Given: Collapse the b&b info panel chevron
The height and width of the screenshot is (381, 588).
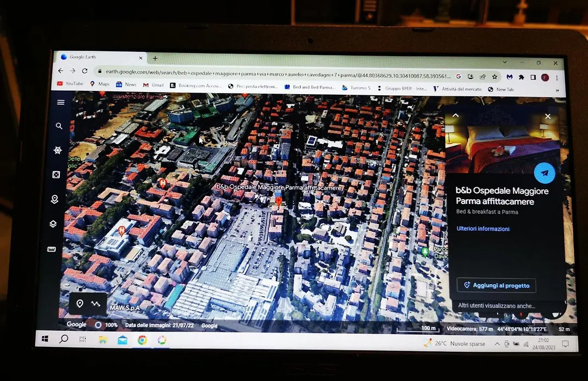Looking at the screenshot, I should pos(456,115).
